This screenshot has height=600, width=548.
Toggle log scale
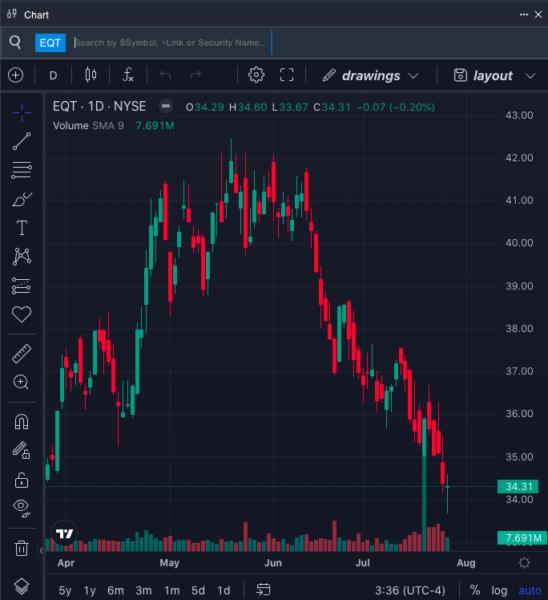pyautogui.click(x=499, y=590)
